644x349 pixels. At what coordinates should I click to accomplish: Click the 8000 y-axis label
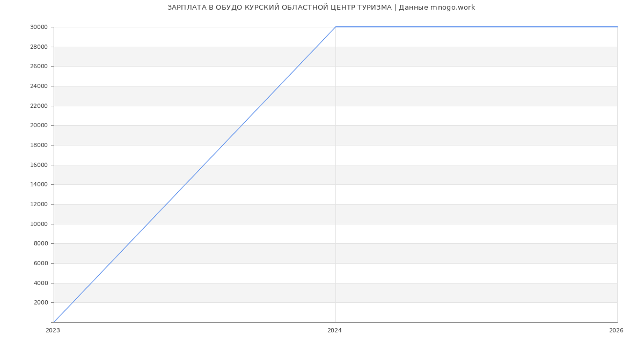[x=41, y=244]
